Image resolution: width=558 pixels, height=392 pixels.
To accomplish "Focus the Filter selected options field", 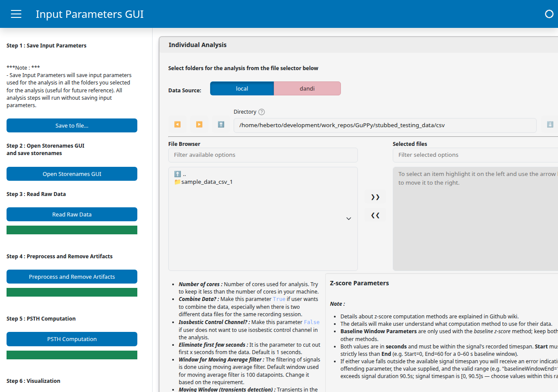I will (x=475, y=155).
